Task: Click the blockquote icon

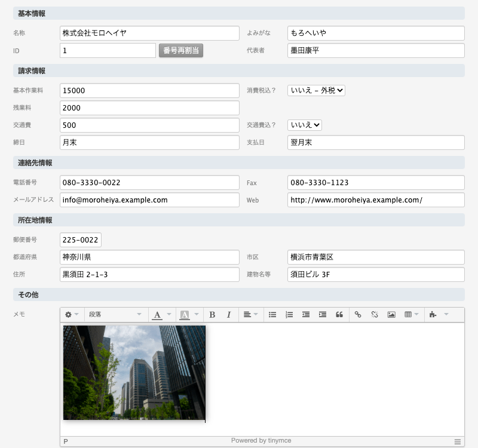Action: point(339,315)
